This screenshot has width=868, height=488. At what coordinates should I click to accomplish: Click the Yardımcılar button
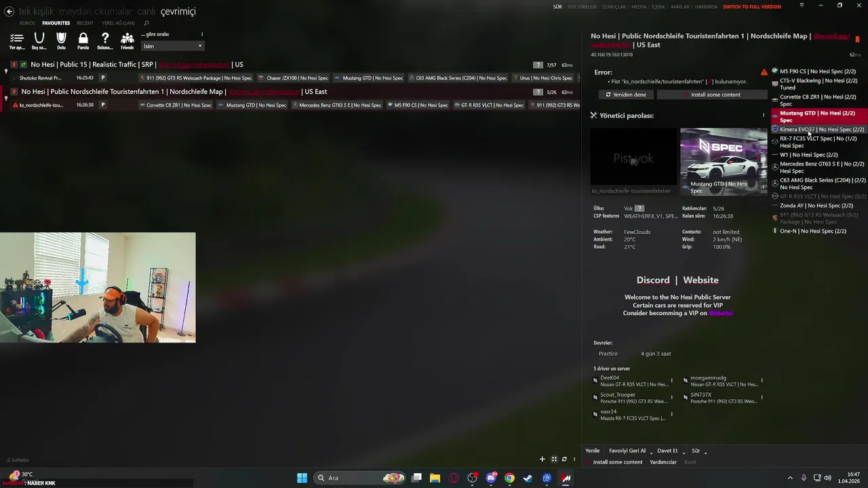pos(663,462)
